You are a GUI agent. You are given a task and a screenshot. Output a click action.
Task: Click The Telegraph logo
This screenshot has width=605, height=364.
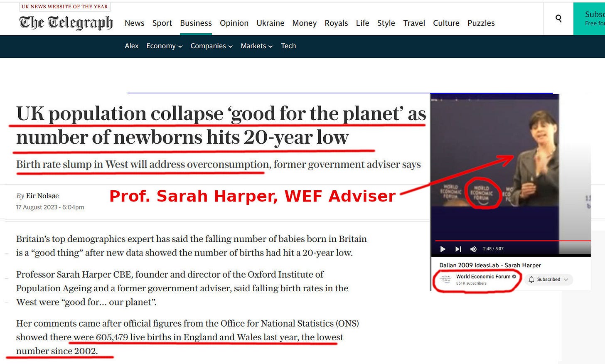click(x=66, y=22)
